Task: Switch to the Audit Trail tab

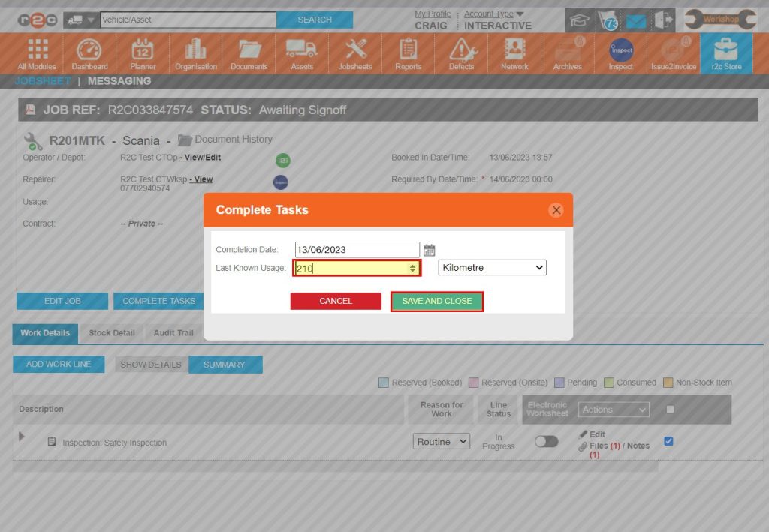Action: [x=173, y=333]
